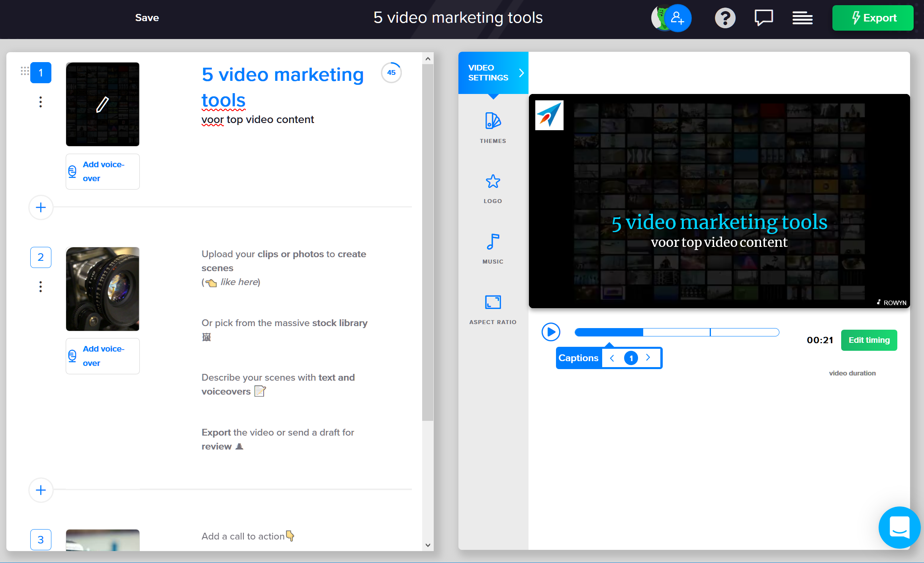The image size is (924, 563).
Task: Save the project
Action: (147, 18)
